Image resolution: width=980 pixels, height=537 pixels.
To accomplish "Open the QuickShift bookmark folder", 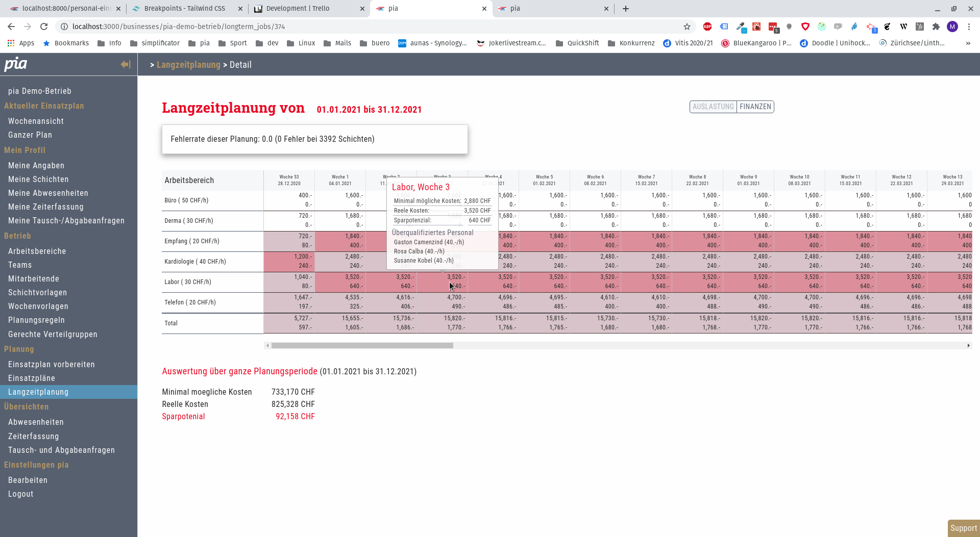I will pos(577,43).
